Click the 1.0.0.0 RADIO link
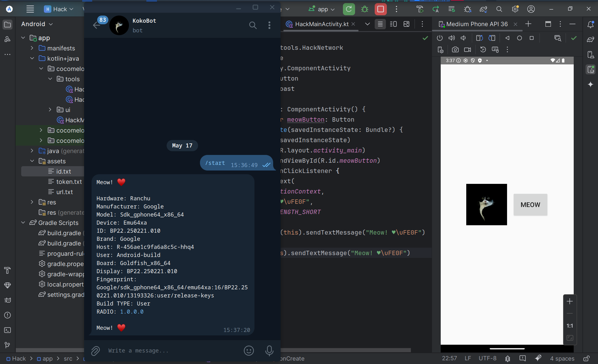 [x=132, y=311]
